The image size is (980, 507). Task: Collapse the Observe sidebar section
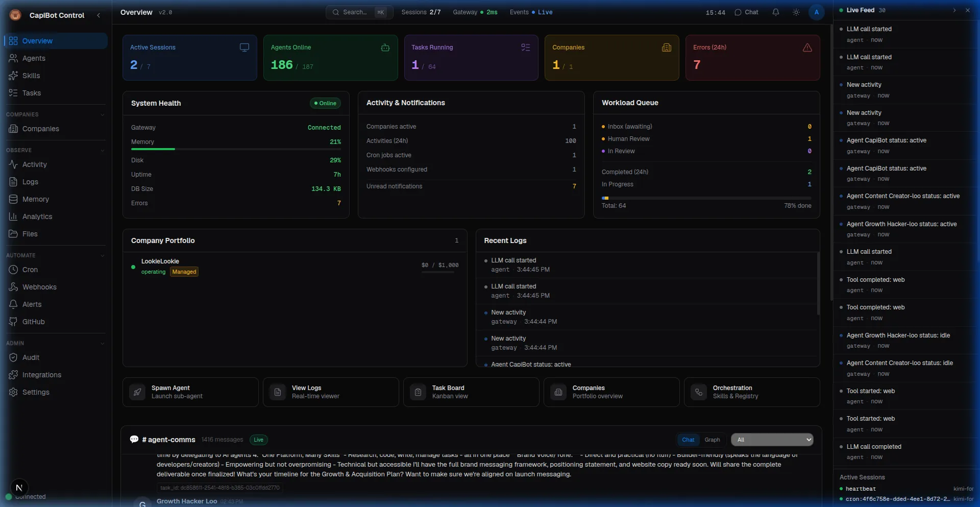[103, 151]
